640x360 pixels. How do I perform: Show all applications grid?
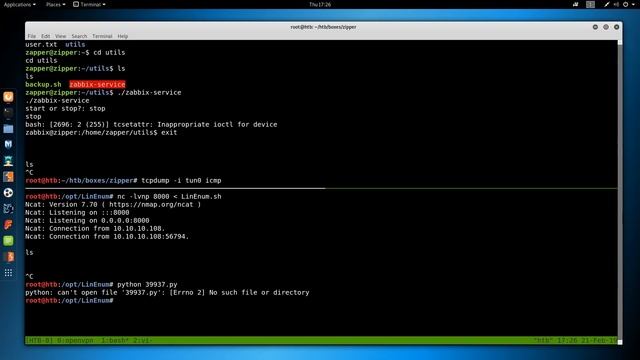pos(8,273)
